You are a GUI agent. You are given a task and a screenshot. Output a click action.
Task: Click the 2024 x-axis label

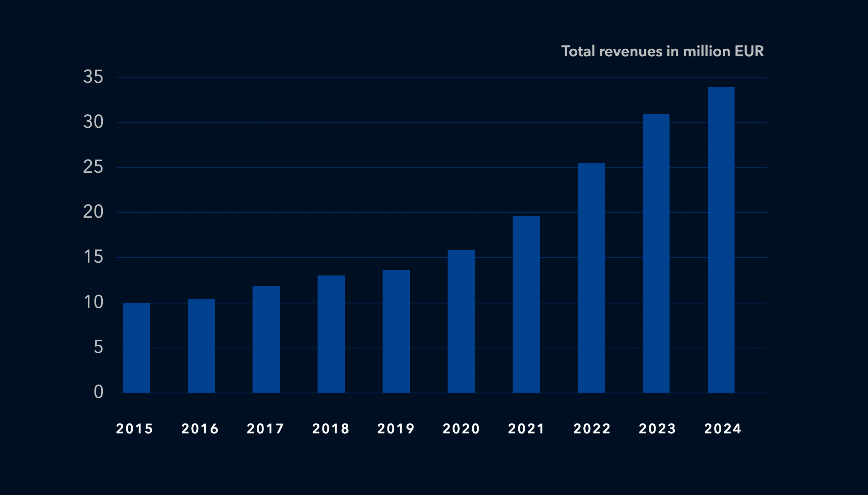(x=722, y=428)
